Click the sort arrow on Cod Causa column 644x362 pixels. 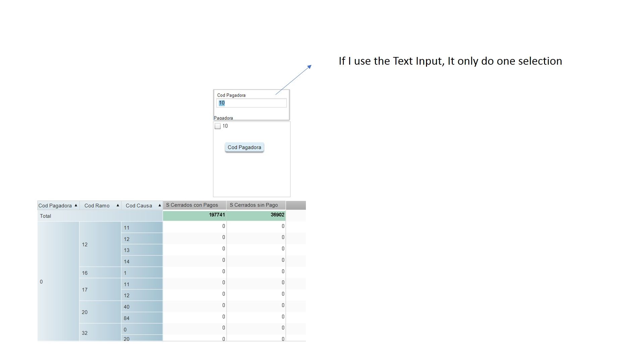pyautogui.click(x=159, y=205)
